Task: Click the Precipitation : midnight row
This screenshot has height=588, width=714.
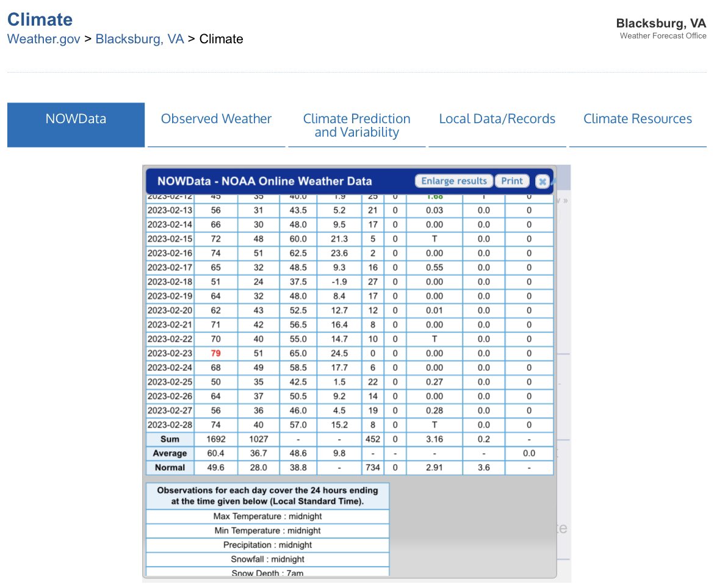Action: click(x=268, y=545)
